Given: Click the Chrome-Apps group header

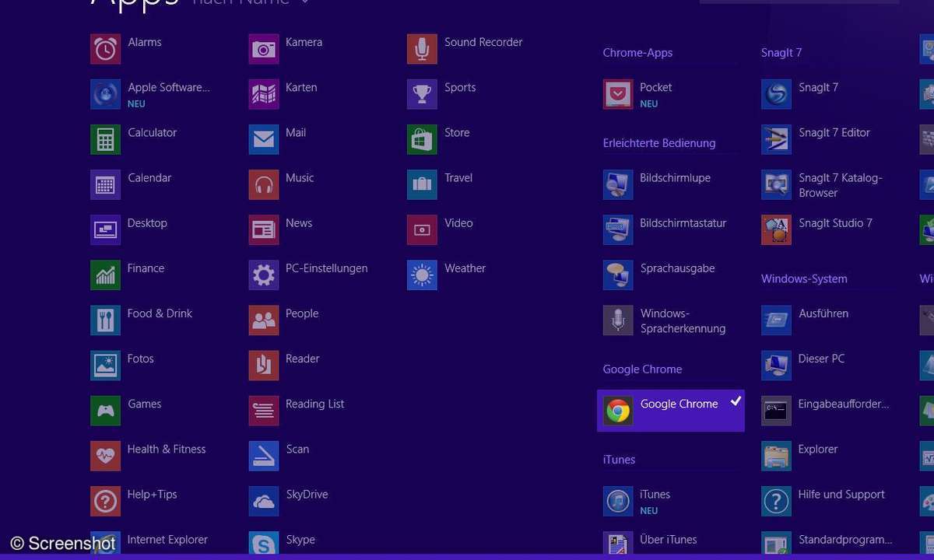Looking at the screenshot, I should tap(637, 53).
